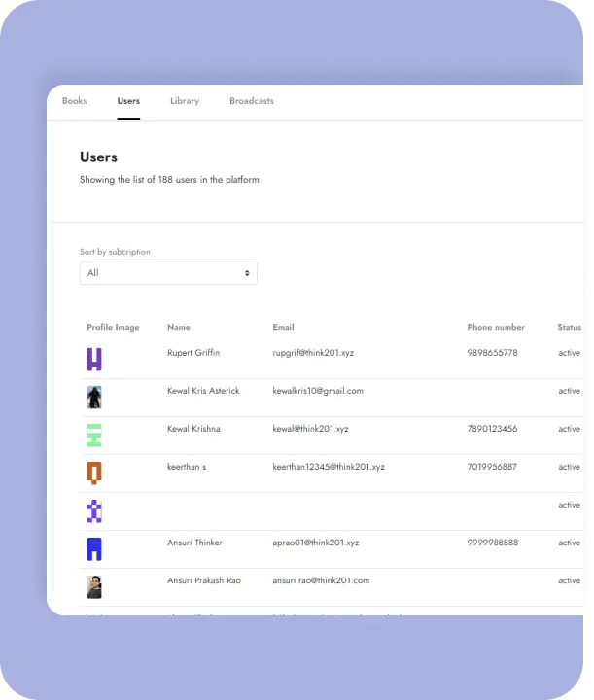Open the Library tab
Viewport: 594px width, 700px height.
click(185, 101)
